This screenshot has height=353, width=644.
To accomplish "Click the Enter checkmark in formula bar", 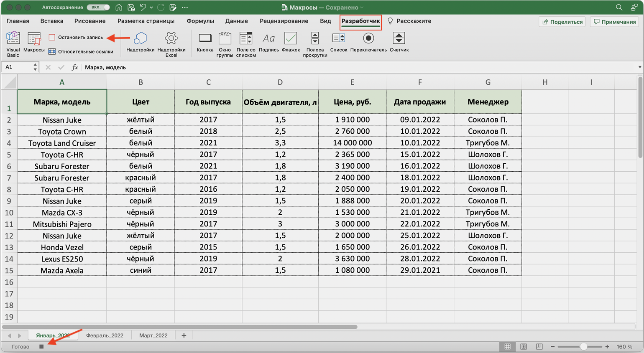I will click(x=61, y=67).
